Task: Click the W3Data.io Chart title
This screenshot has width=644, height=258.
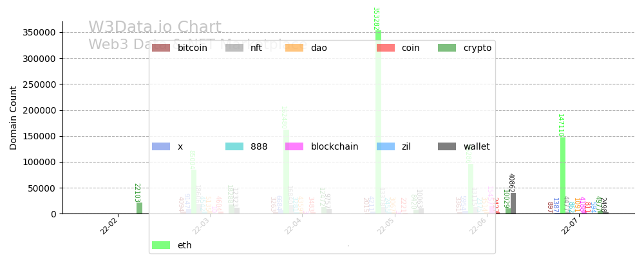Action: (155, 28)
